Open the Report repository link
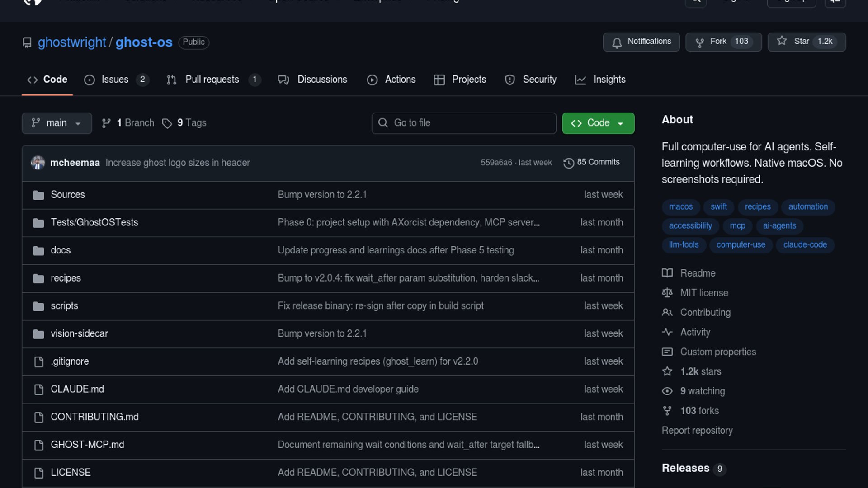Viewport: 868px width, 488px height. click(697, 431)
